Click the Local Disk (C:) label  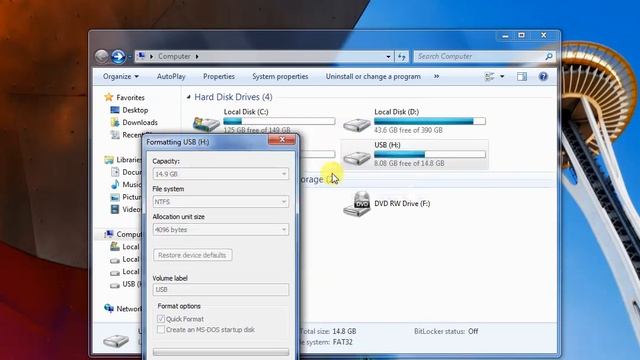pos(246,111)
